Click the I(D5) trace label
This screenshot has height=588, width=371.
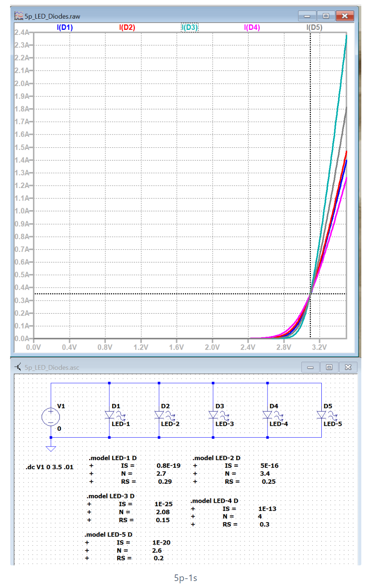tap(314, 27)
